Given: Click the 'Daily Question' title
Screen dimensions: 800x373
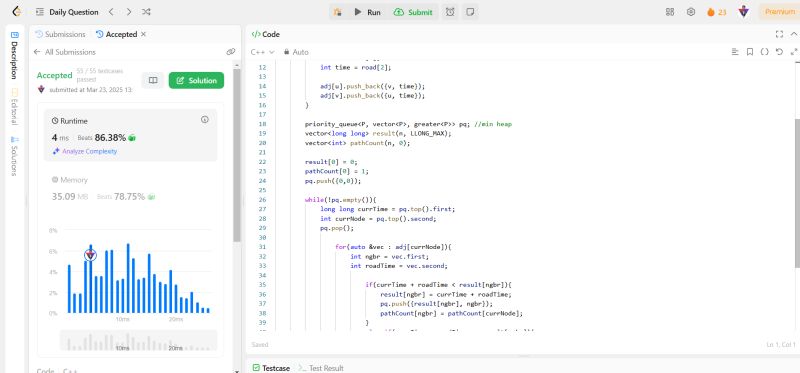Looking at the screenshot, I should click(73, 12).
